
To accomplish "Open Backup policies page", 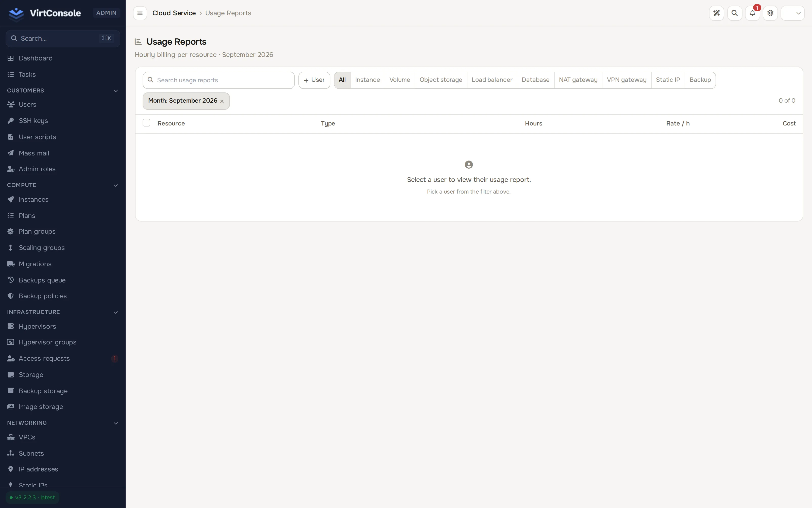I will click(63, 296).
